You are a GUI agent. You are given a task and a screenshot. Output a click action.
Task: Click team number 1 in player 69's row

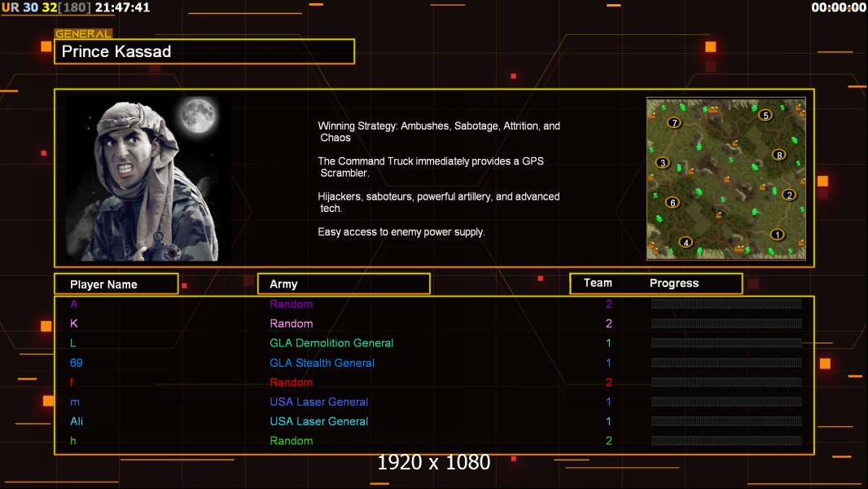pos(608,363)
